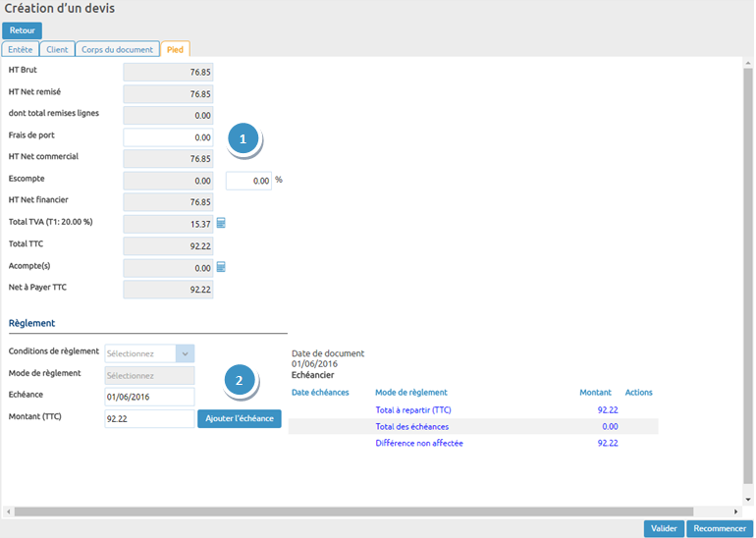This screenshot has width=756, height=538.
Task: Click the Echéance date field
Action: pyautogui.click(x=149, y=397)
